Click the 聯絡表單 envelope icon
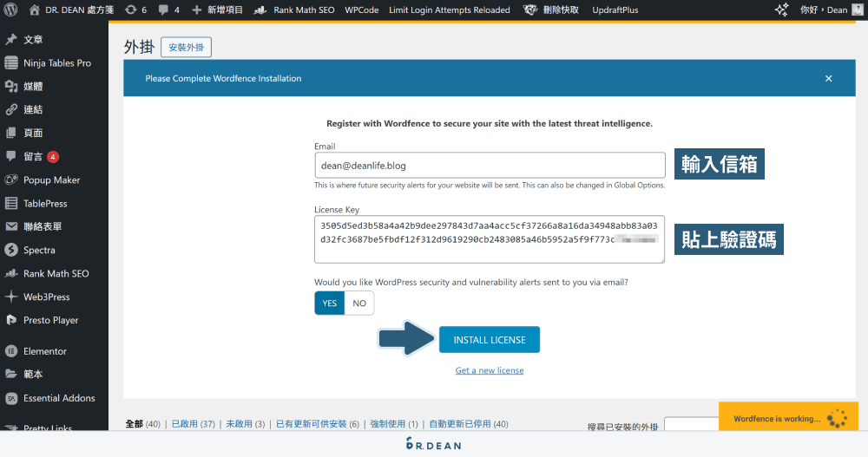Image resolution: width=868 pixels, height=457 pixels. (11, 226)
